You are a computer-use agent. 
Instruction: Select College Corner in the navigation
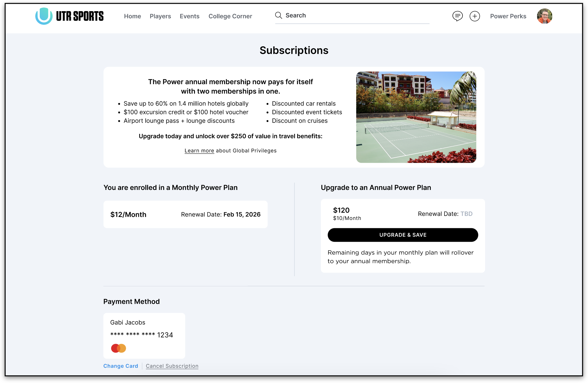pyautogui.click(x=230, y=16)
